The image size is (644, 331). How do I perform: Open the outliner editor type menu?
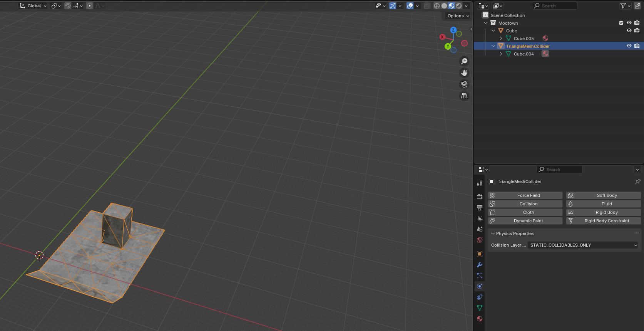483,6
